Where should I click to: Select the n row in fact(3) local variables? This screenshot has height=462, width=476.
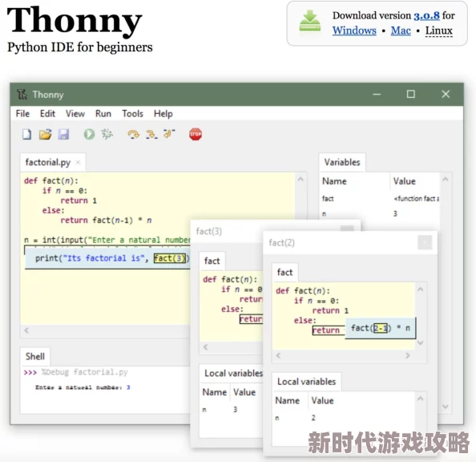231,410
